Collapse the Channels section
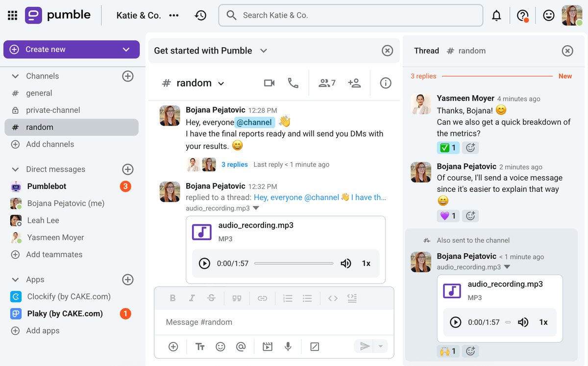588x366 pixels. (x=16, y=76)
